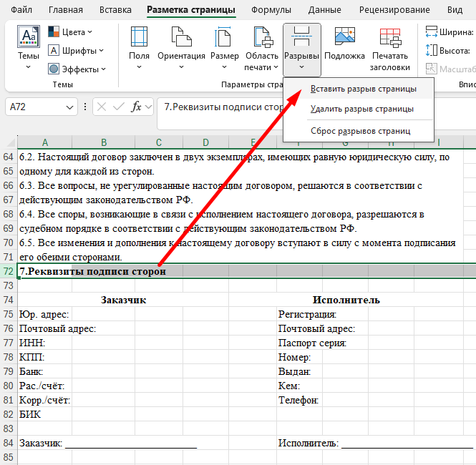The height and width of the screenshot is (465, 476).
Task: Expand the dropdown next to fx
Action: [x=148, y=107]
